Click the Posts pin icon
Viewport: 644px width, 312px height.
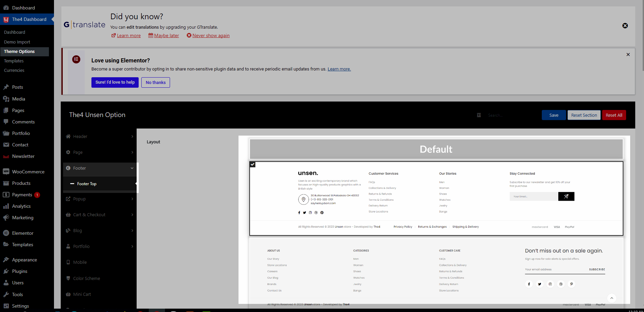click(x=6, y=87)
